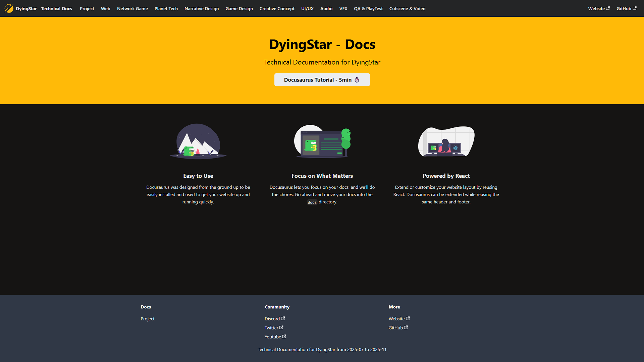Open the GitHub link in the top bar
This screenshot has width=644, height=362.
click(624, 8)
